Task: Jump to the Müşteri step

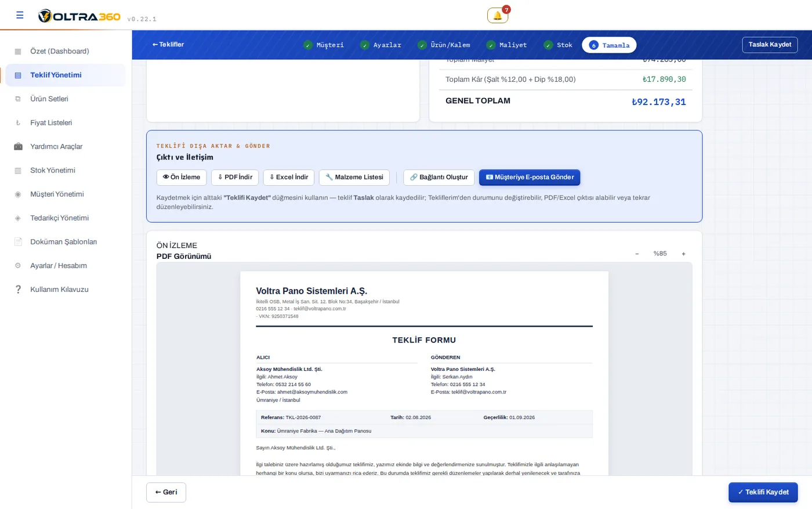Action: coord(324,45)
